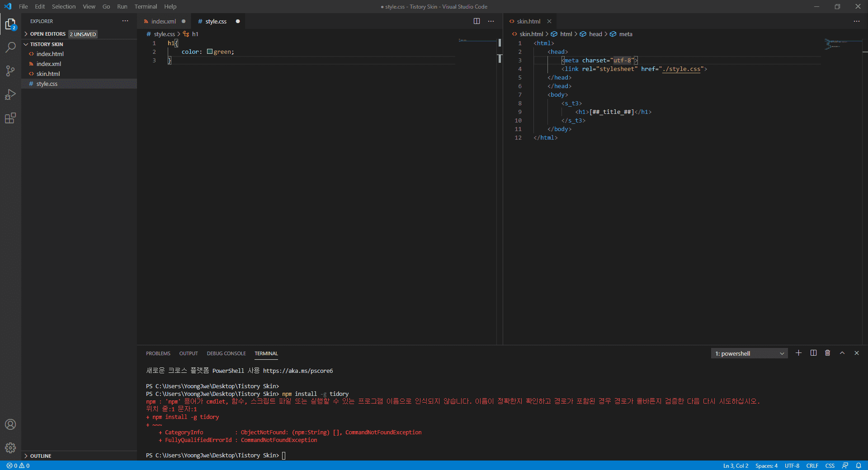
Task: Switch to the Problems panel tab
Action: click(158, 353)
